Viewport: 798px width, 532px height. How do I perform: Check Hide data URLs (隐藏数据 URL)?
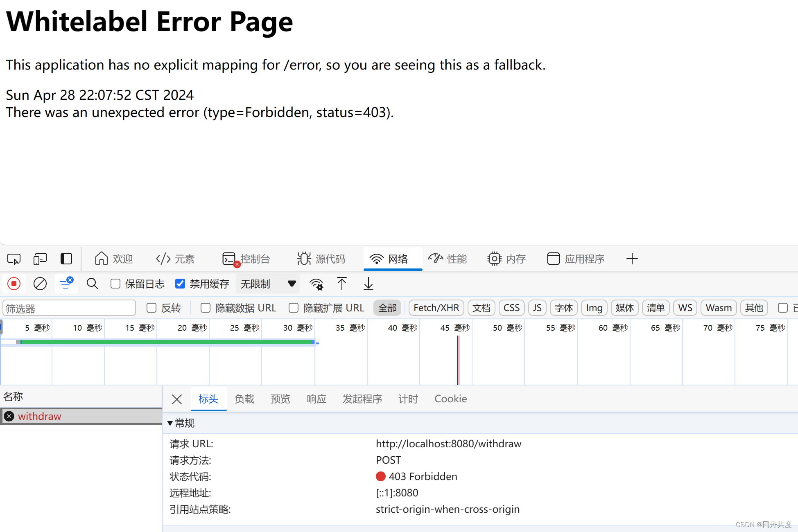pos(206,308)
